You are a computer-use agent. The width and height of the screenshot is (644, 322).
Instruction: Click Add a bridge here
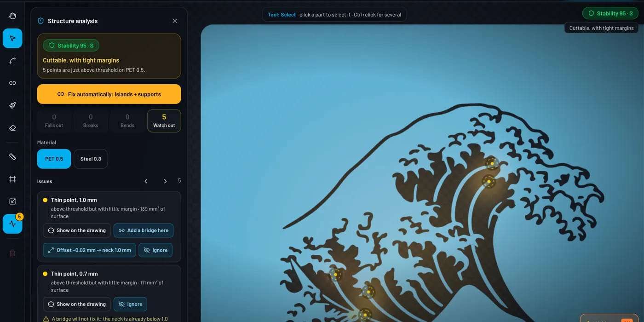coord(144,230)
